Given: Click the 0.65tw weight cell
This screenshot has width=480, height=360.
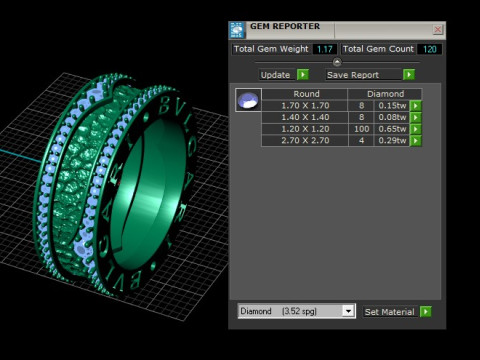Looking at the screenshot, I should (392, 129).
